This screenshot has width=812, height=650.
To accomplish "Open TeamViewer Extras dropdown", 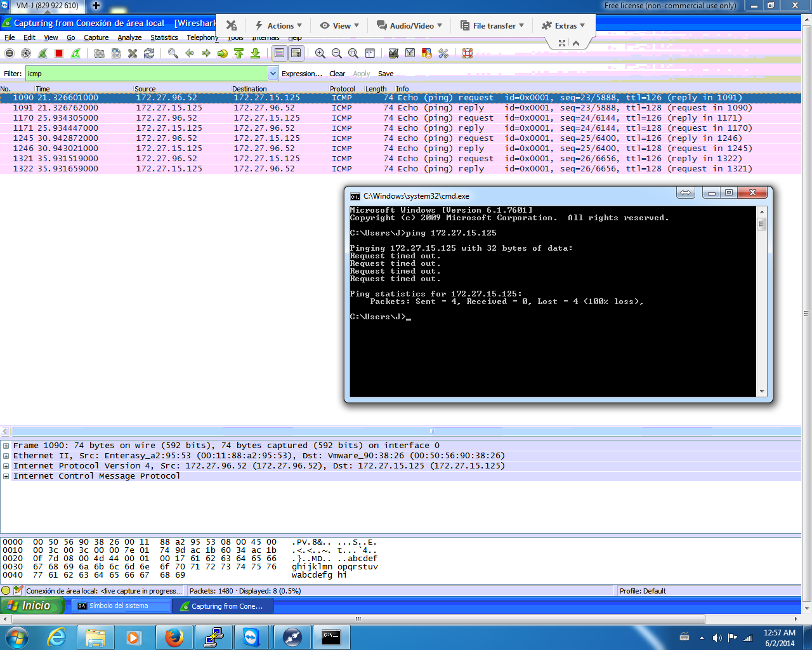I will point(563,26).
